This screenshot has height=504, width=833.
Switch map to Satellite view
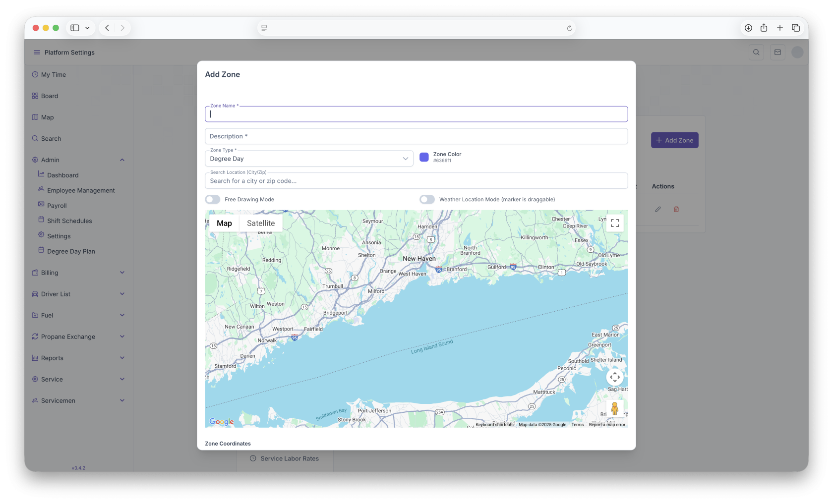261,223
